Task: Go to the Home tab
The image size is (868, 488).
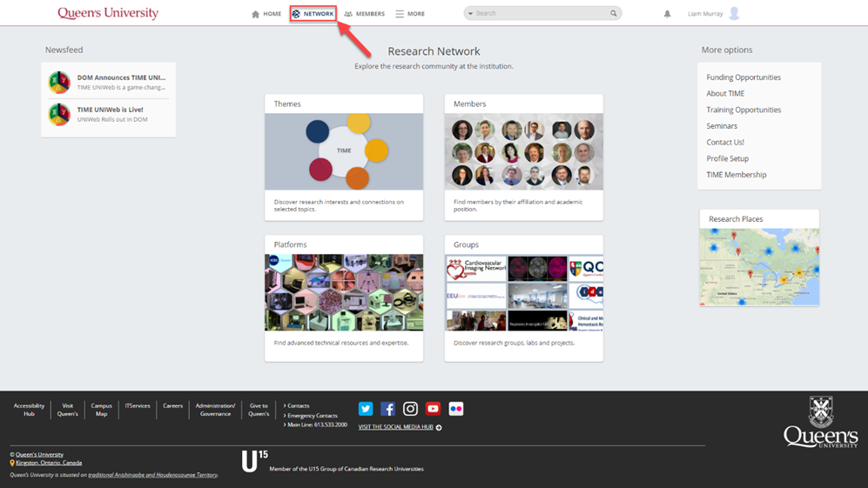Action: point(266,14)
